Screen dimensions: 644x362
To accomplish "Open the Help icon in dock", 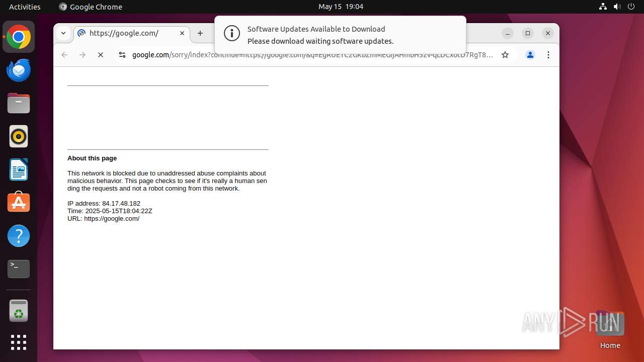I will (19, 236).
